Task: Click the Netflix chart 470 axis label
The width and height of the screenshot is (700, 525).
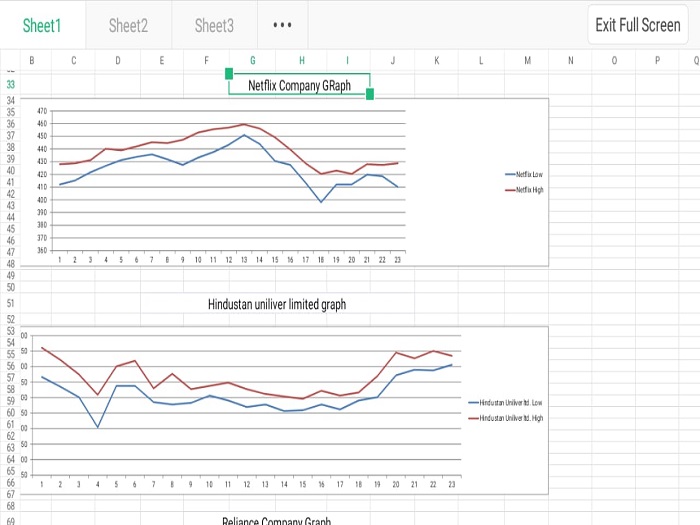Action: coord(42,111)
